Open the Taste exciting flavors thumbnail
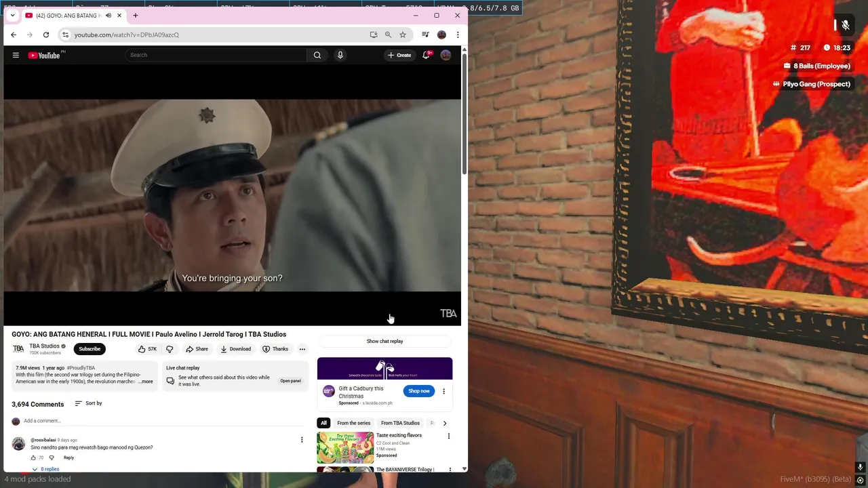Image resolution: width=868 pixels, height=488 pixels. 345,447
